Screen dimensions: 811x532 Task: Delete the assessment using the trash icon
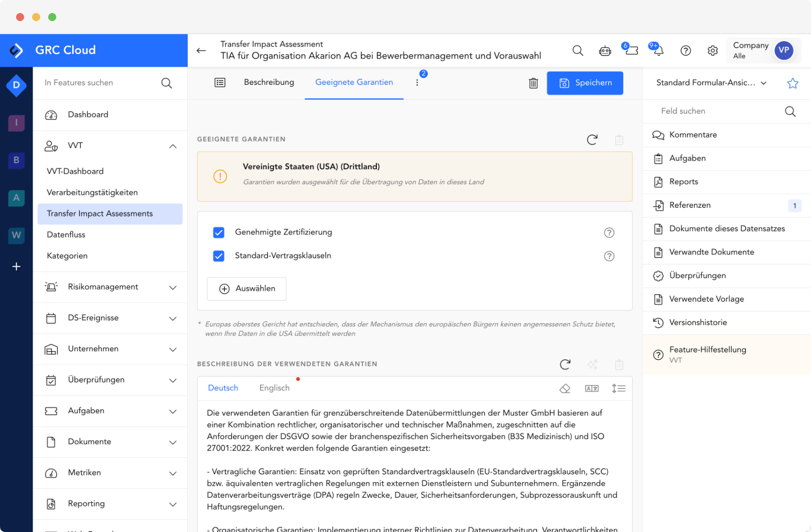click(533, 83)
